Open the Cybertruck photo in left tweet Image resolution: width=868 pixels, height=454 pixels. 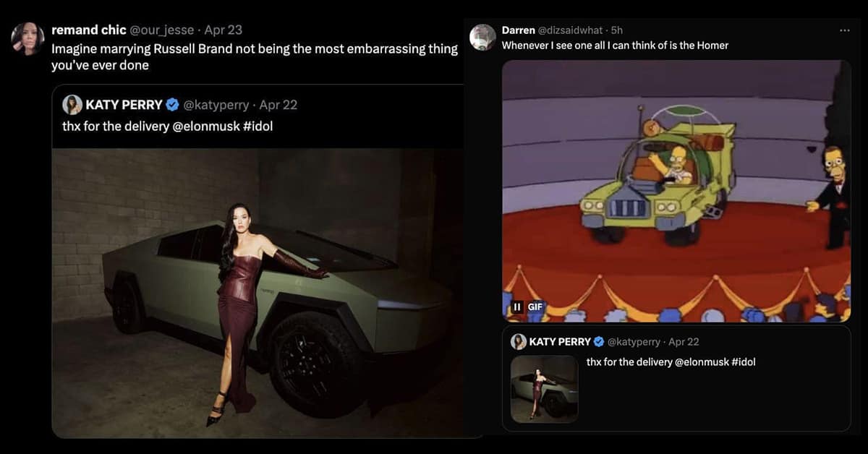pos(258,293)
